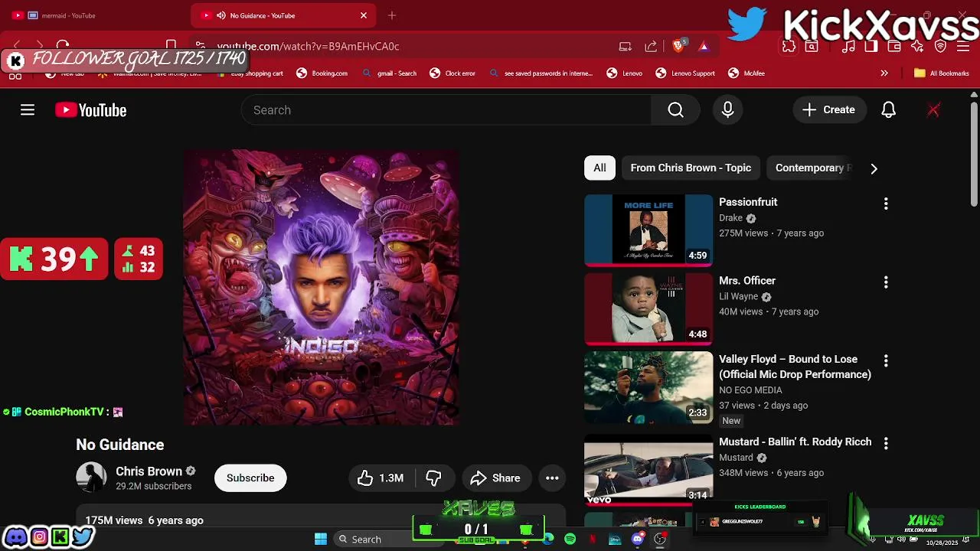Image resolution: width=980 pixels, height=551 pixels.
Task: Click the browser address bar URL
Action: (308, 46)
